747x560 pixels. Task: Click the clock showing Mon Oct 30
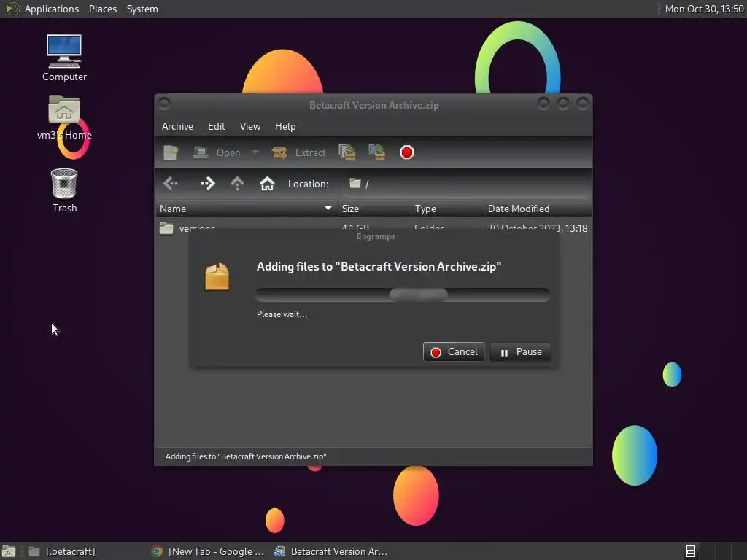click(x=704, y=9)
